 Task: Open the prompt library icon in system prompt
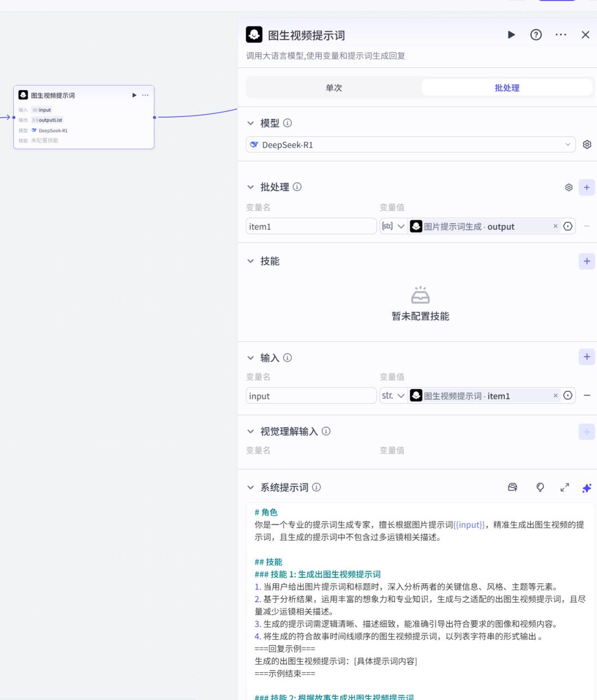[x=512, y=487]
